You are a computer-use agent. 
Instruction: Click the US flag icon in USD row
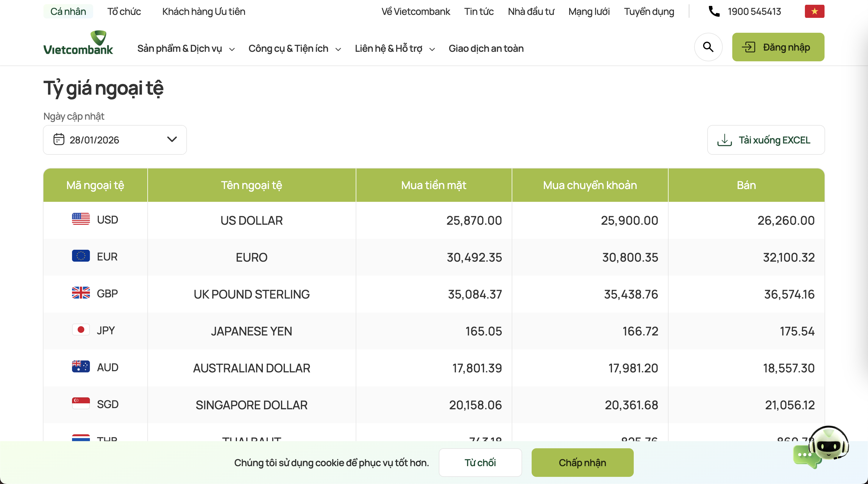81,219
